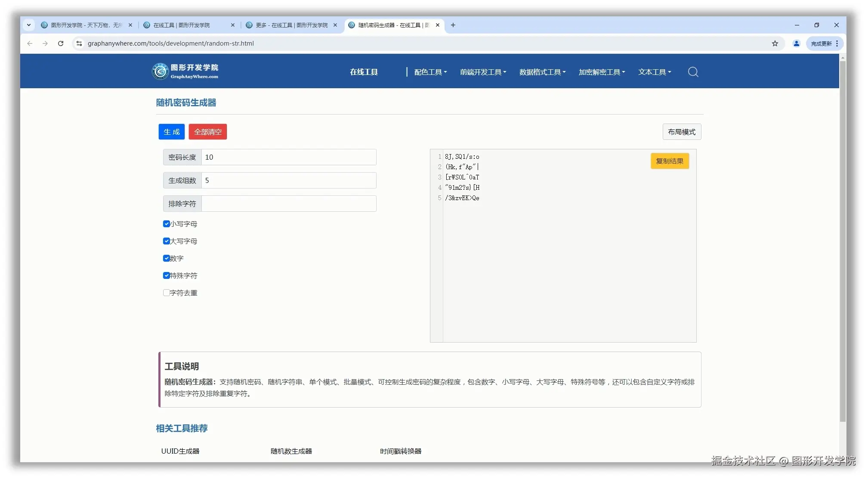
Task: Uncheck the 小写字母 checkbox
Action: pyautogui.click(x=167, y=224)
